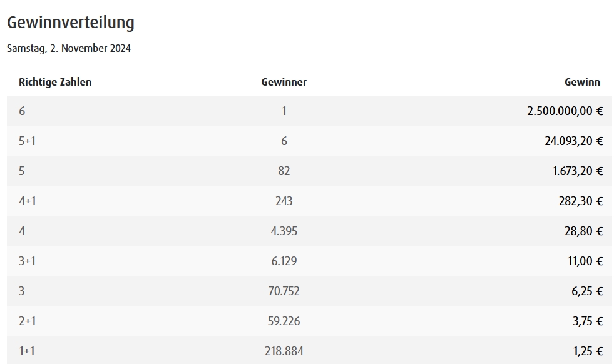Click the 4+1 row label
This screenshot has width=614, height=364.
[x=28, y=201]
